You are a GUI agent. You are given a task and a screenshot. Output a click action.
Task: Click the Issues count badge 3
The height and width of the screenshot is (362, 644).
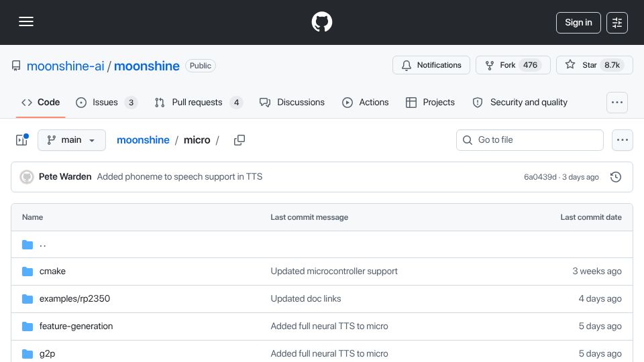click(131, 103)
